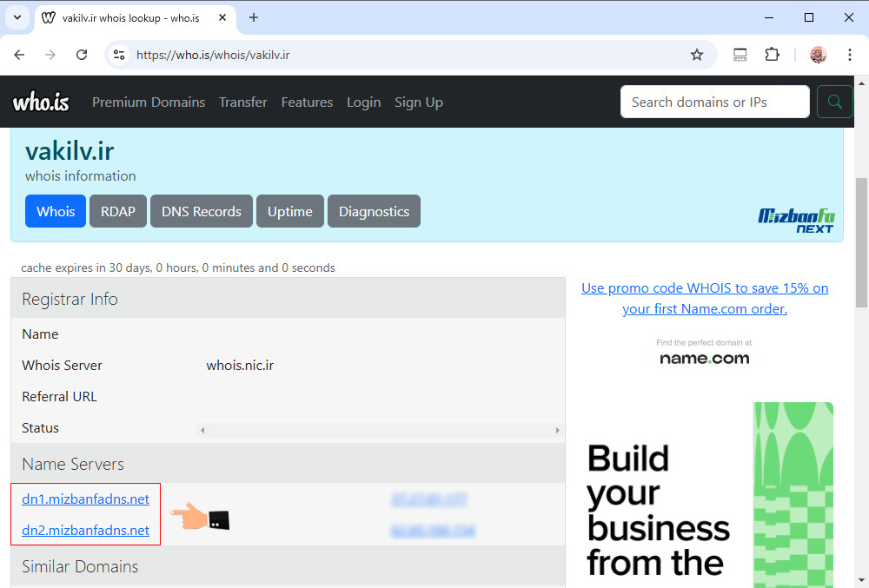
Task: Switch to the Uptime tab
Action: (x=290, y=211)
